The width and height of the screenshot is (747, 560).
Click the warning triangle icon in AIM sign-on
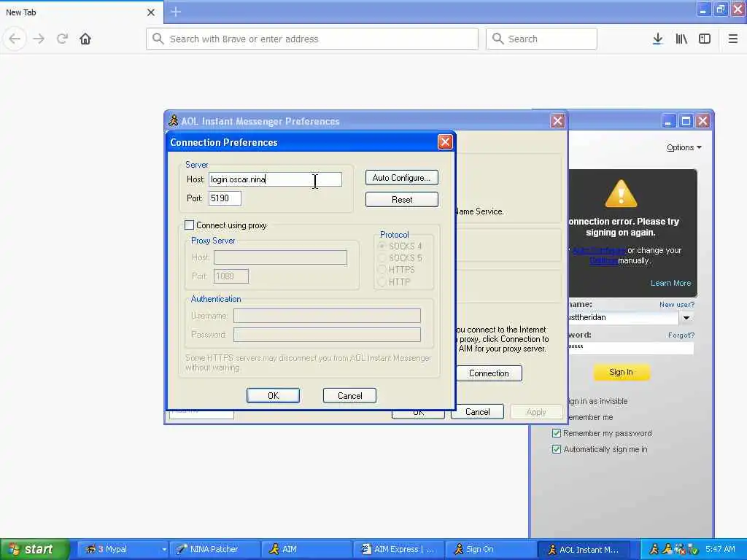click(x=621, y=194)
